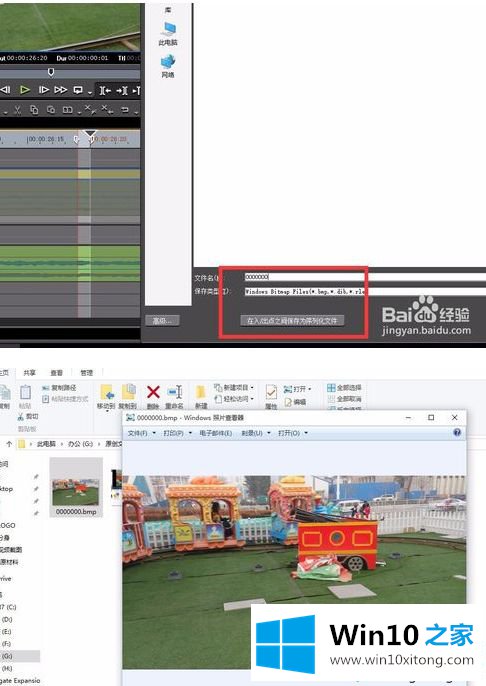This screenshot has height=686, width=486.
Task: Click 全部取消 in the Explorer ribbon
Action: [344, 399]
